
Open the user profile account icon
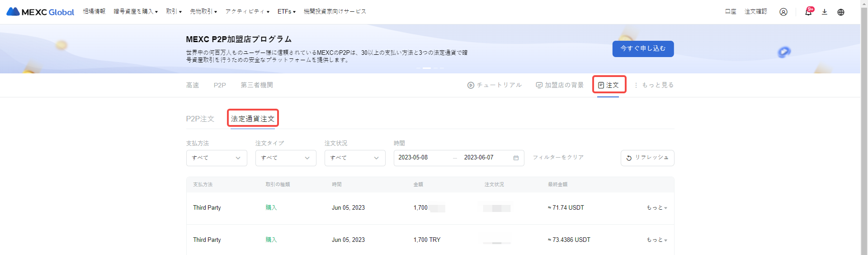pos(783,12)
